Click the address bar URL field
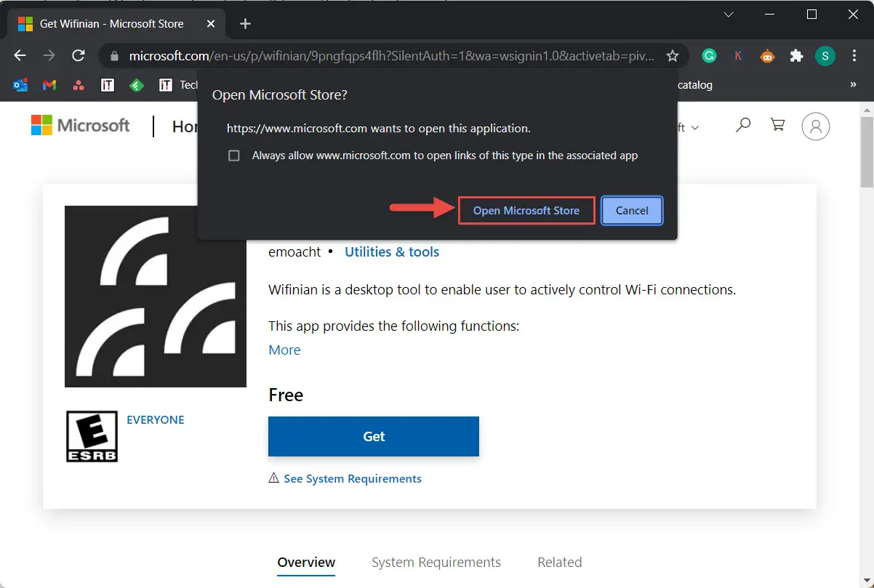Viewport: 874px width, 588px height. tap(393, 56)
